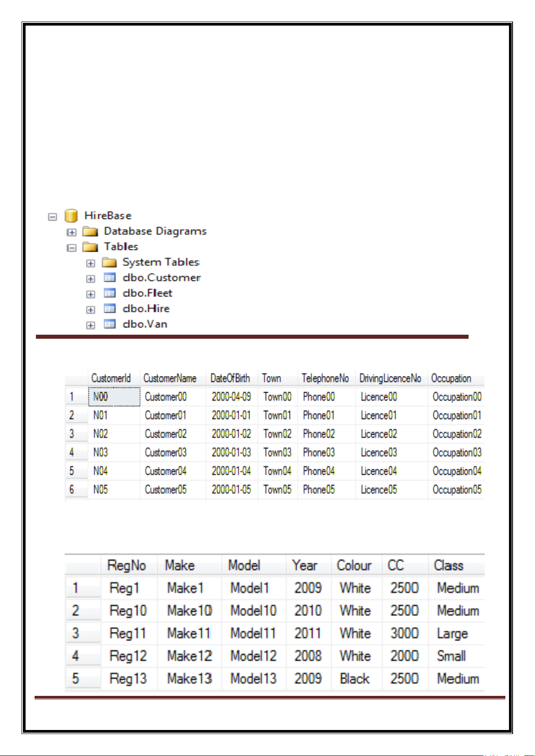Click the Black colour cell for Reg13

point(355,678)
